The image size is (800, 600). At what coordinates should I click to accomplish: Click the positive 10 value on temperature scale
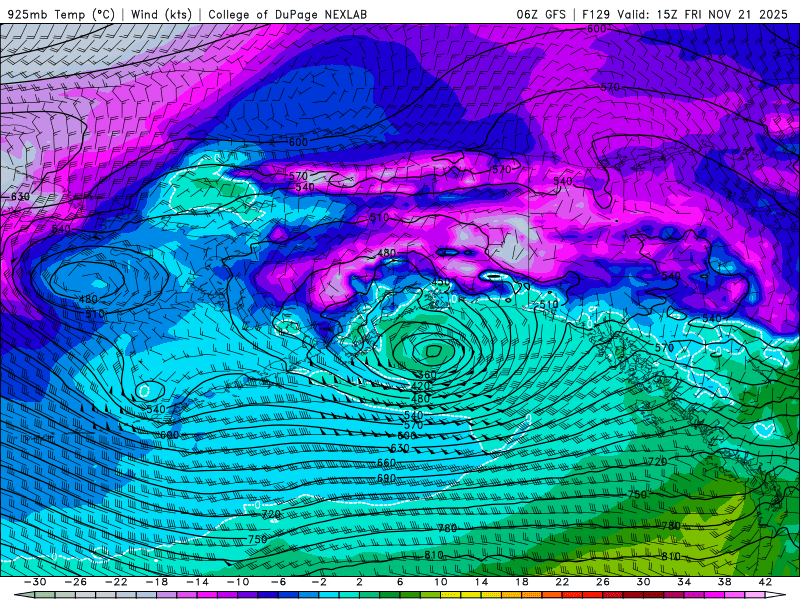(x=440, y=582)
